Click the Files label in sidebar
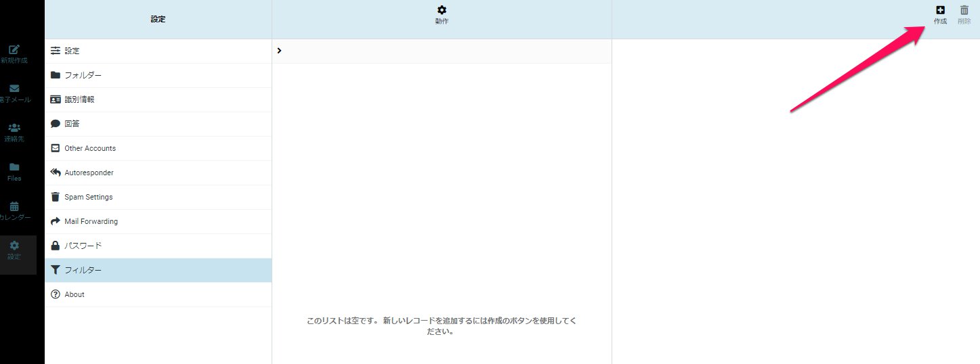 (14, 179)
